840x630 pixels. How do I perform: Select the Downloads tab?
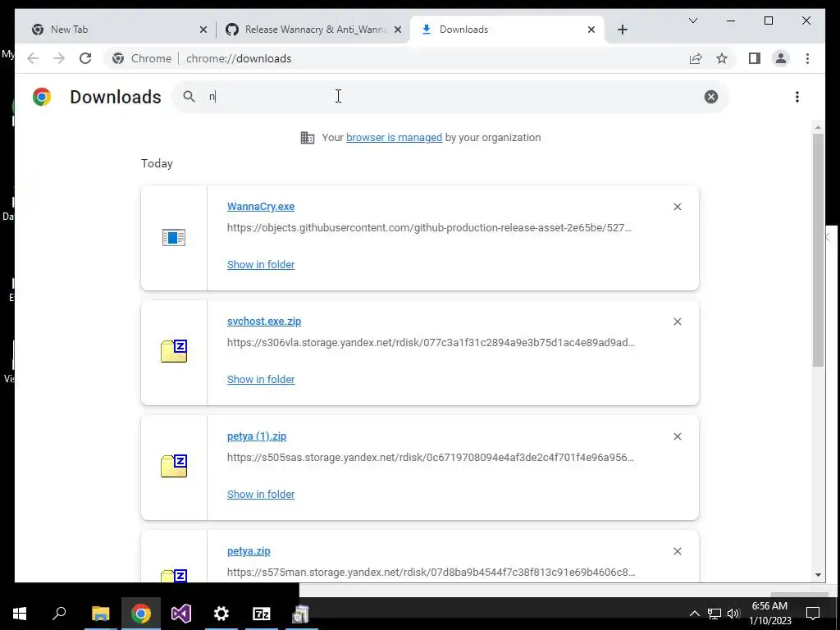coord(507,30)
